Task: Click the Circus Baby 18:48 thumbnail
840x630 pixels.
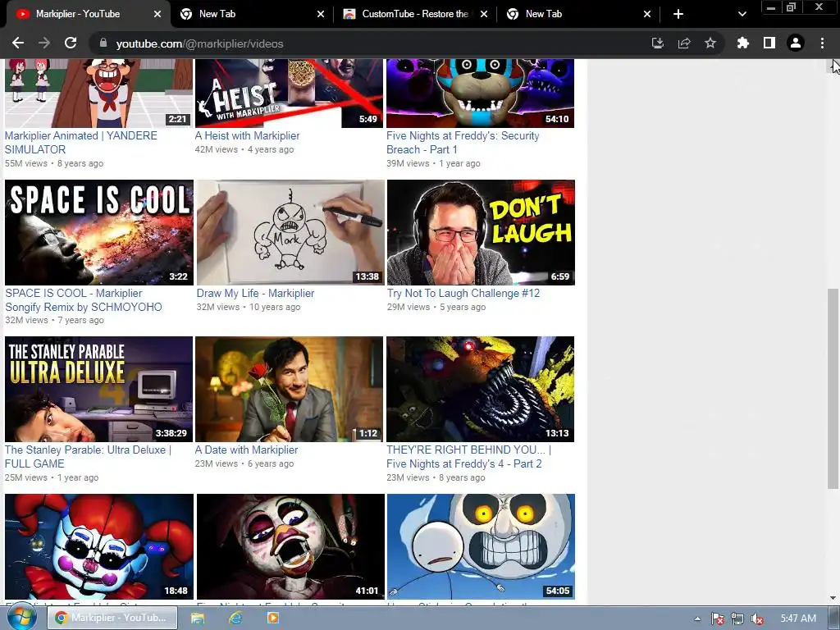Action: (x=99, y=546)
